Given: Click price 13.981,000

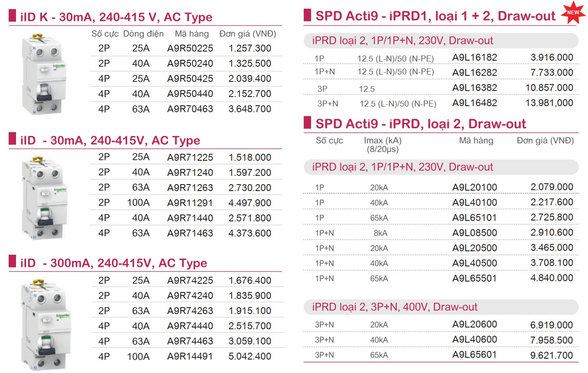Looking at the screenshot, I should click(549, 103).
